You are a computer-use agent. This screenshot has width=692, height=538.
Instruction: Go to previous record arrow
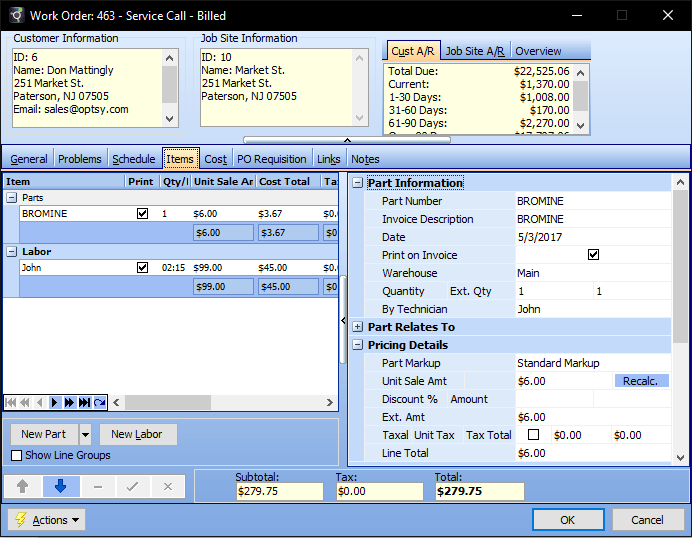pos(40,402)
